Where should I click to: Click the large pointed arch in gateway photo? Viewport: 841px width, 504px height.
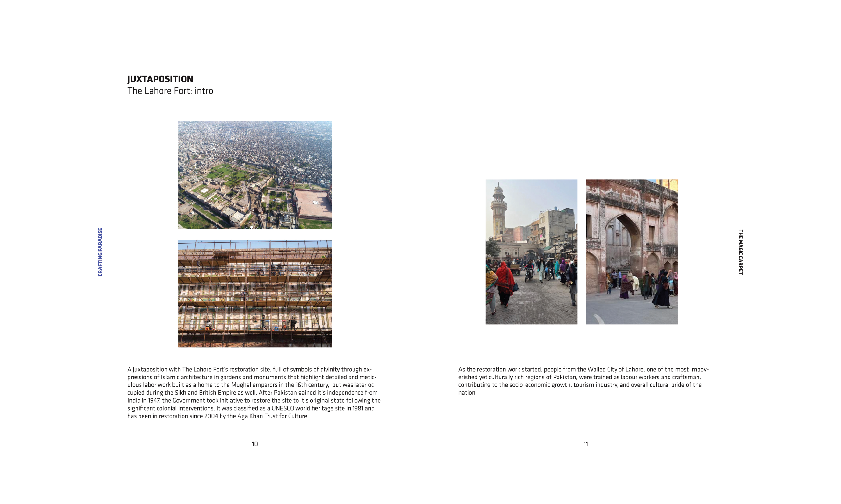pos(623,238)
